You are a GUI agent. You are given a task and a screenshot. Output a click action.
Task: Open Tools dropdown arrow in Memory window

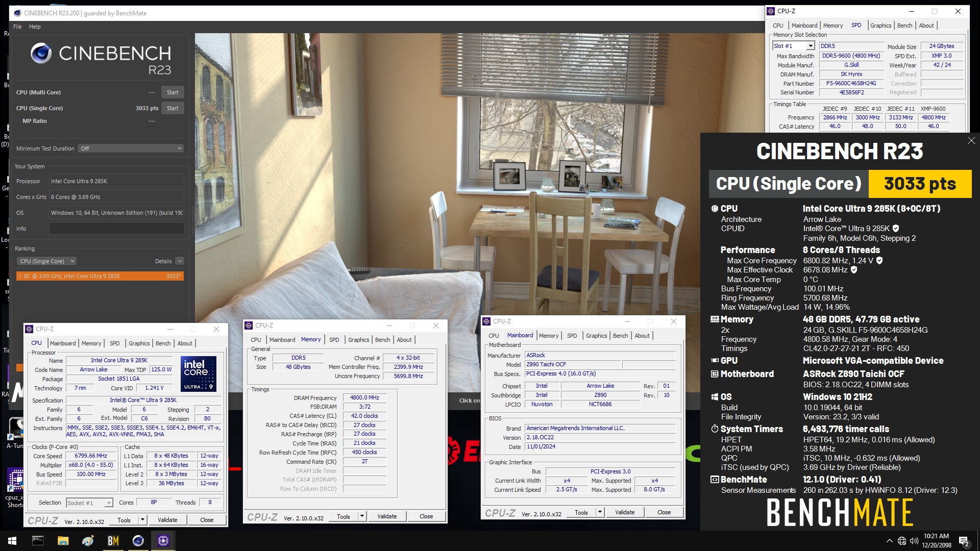pos(362,516)
